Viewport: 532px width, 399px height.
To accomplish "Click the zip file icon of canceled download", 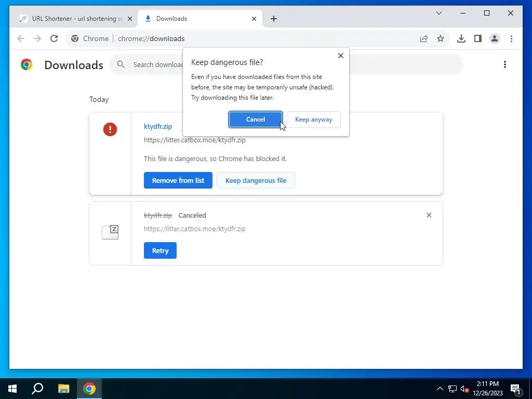I will (110, 232).
